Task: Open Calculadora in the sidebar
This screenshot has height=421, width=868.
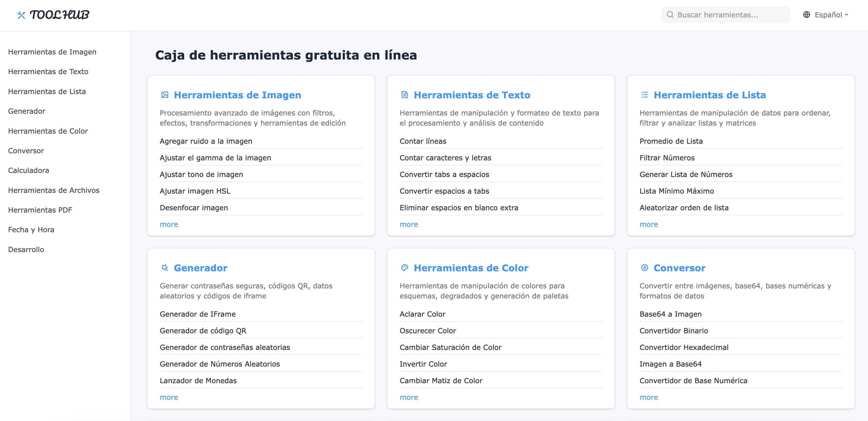Action: pos(29,171)
